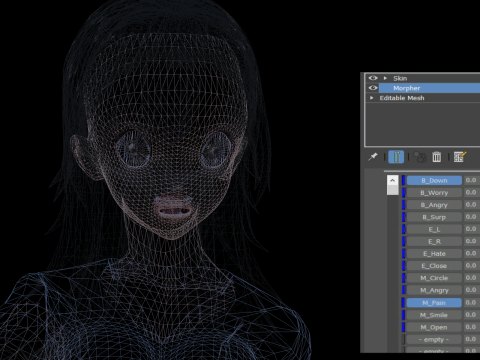Select the B_Surp morph channel
Screen dimensions: 480x360
point(434,217)
